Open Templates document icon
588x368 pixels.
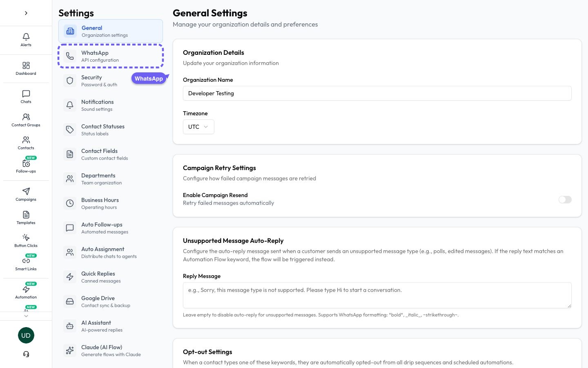(x=26, y=215)
